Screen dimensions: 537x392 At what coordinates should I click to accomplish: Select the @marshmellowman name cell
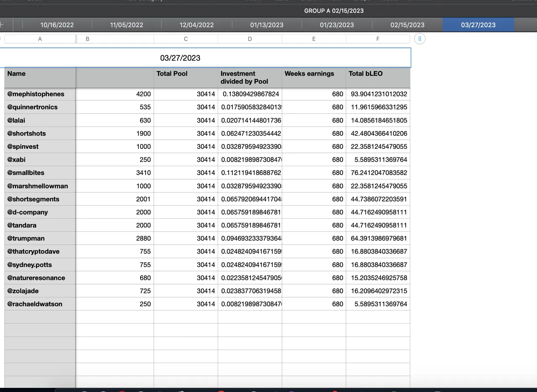coord(40,186)
